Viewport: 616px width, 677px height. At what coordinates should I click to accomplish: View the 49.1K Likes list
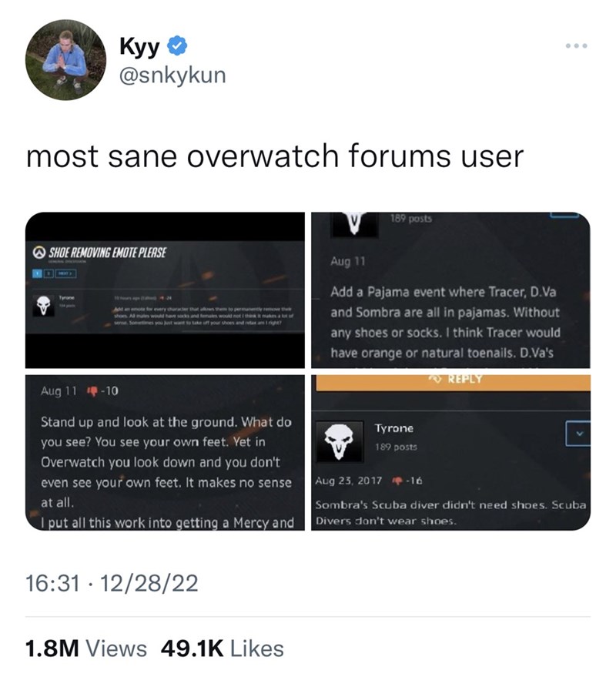(x=223, y=649)
